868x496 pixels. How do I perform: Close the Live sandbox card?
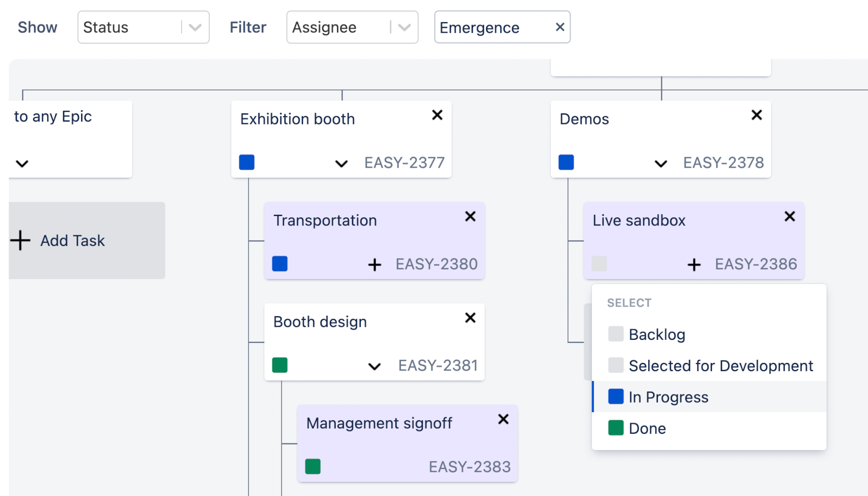click(790, 216)
